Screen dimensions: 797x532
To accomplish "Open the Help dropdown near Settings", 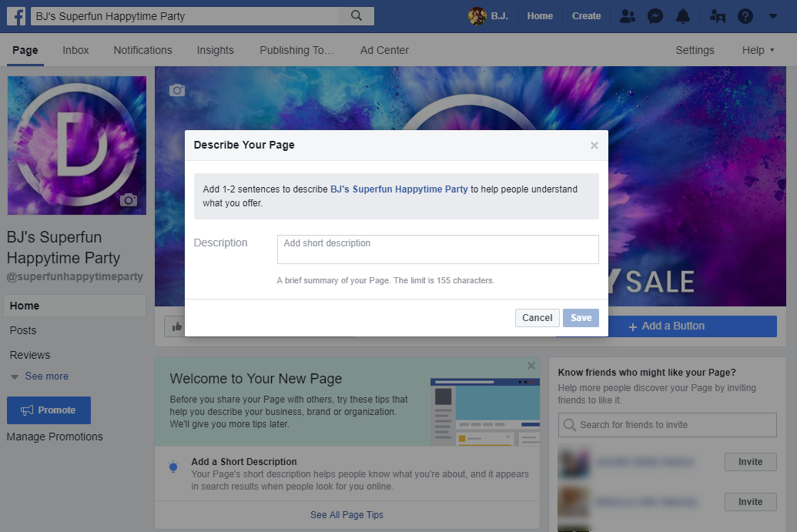I will click(x=757, y=50).
